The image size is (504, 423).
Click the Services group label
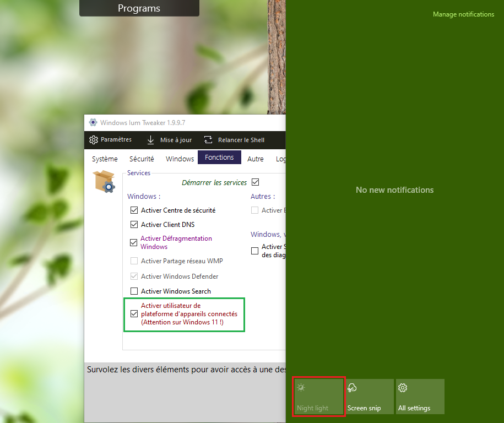(x=139, y=172)
